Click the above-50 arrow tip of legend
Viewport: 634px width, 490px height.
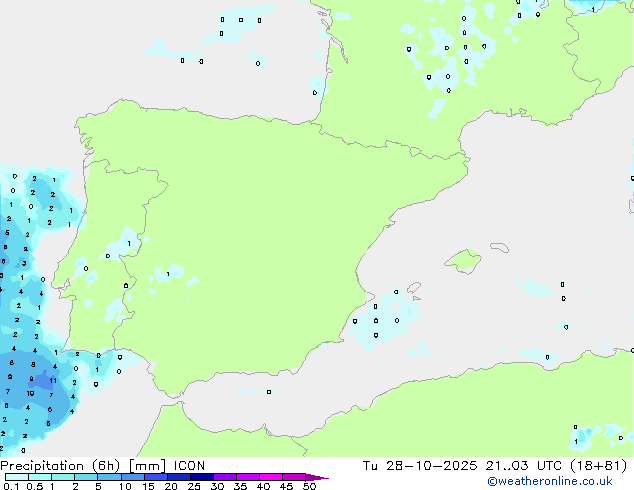[317, 477]
